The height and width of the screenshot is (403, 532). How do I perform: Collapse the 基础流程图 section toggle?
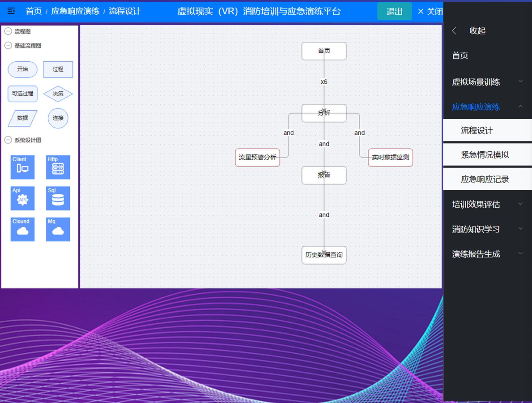point(8,45)
